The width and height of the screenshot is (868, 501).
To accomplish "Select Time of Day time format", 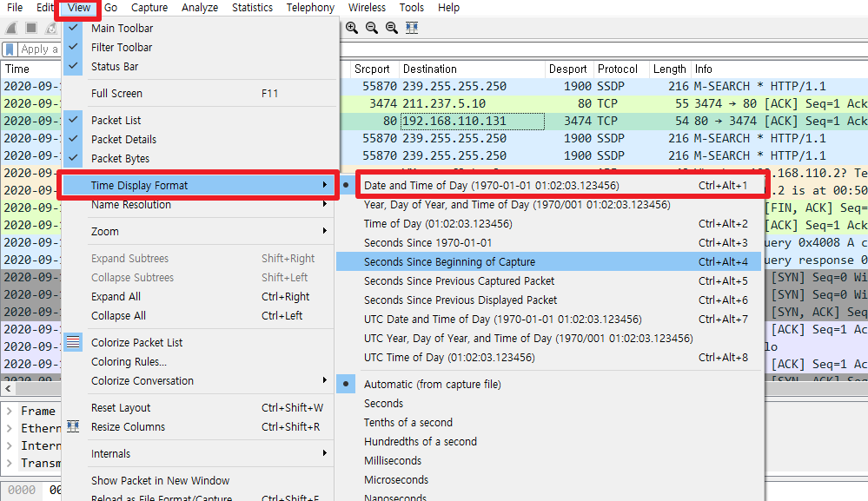I will coord(549,223).
